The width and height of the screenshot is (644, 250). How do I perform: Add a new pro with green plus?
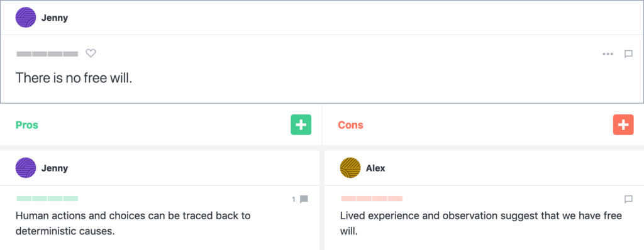pos(301,125)
